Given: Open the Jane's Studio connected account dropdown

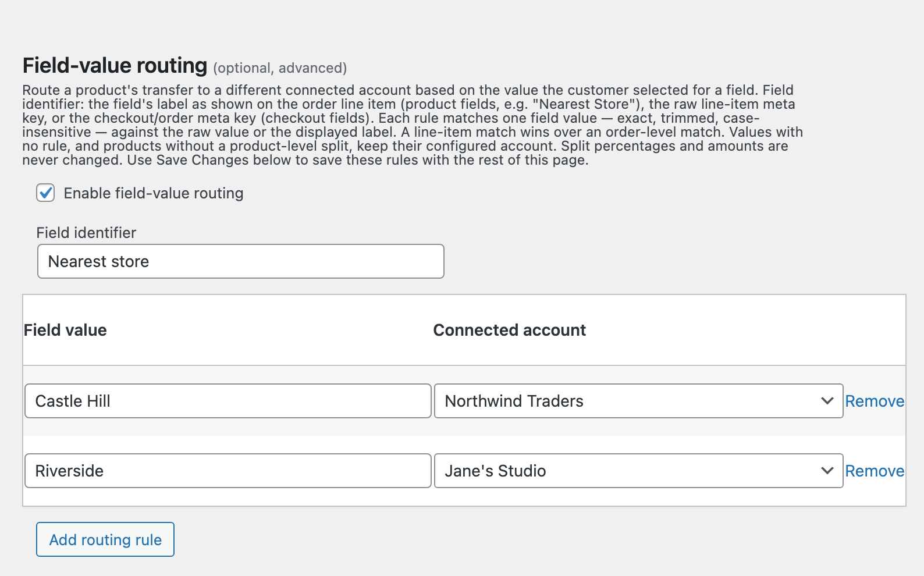Looking at the screenshot, I should [x=639, y=471].
